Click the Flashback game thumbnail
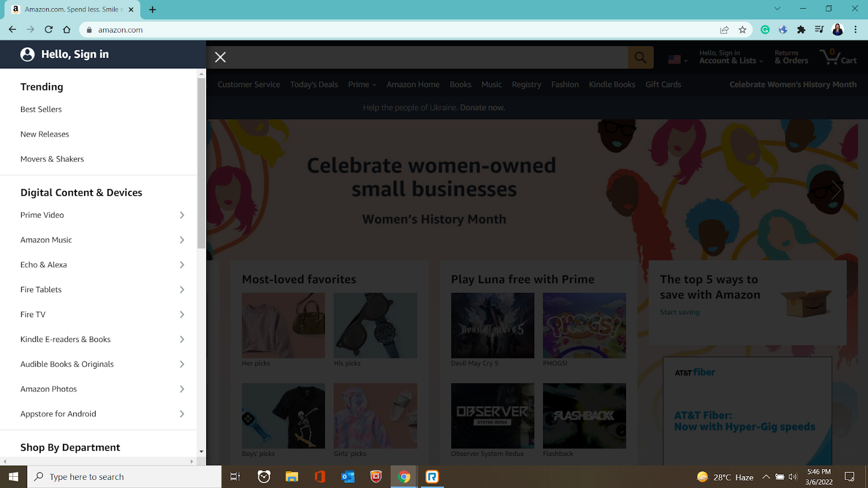The height and width of the screenshot is (488, 868). tap(584, 416)
